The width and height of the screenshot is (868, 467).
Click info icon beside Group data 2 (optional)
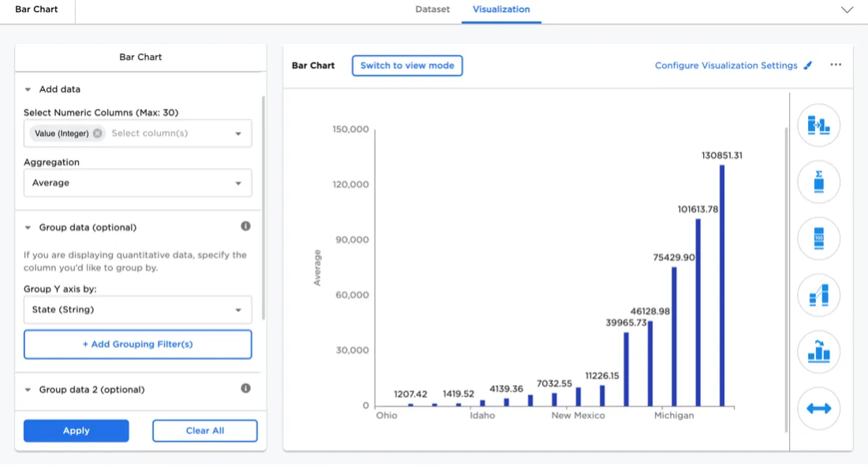click(x=245, y=389)
